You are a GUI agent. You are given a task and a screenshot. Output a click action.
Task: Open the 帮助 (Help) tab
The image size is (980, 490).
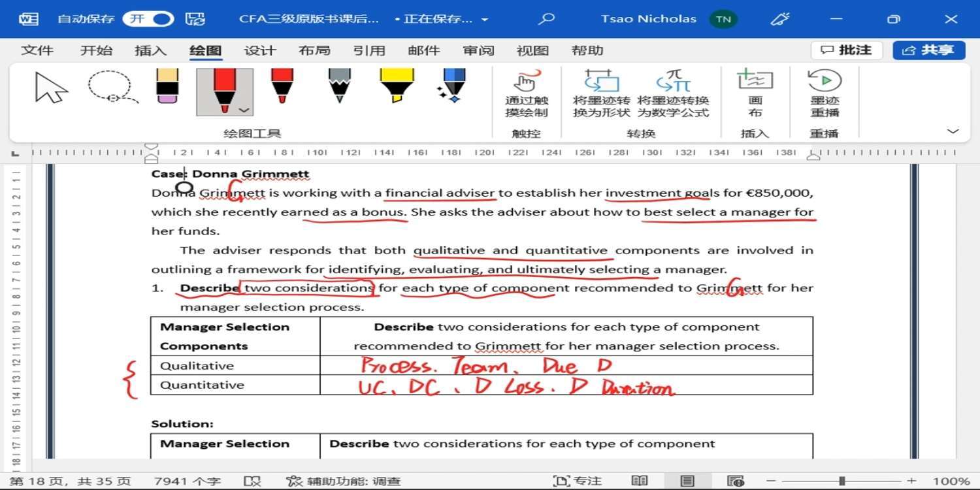click(587, 51)
